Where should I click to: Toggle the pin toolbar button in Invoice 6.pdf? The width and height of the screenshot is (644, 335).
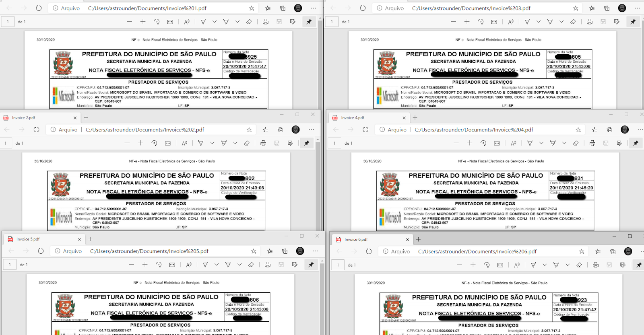(639, 265)
